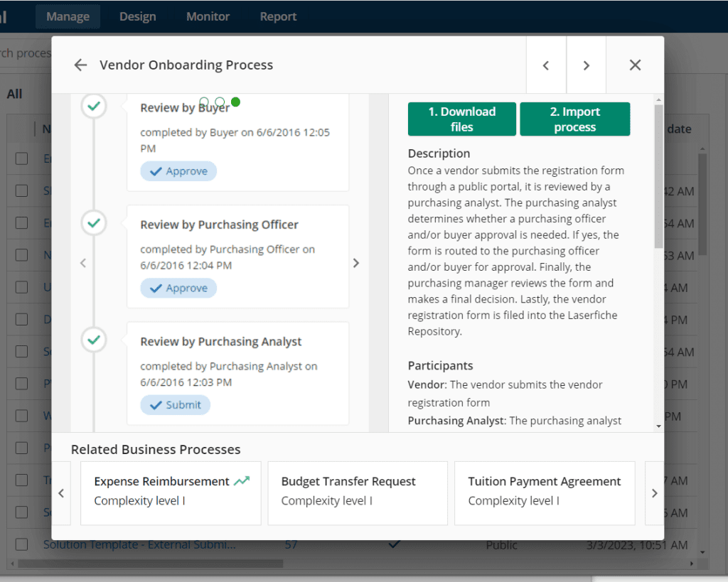Open the Tuition Payment Agreement card

(x=545, y=493)
